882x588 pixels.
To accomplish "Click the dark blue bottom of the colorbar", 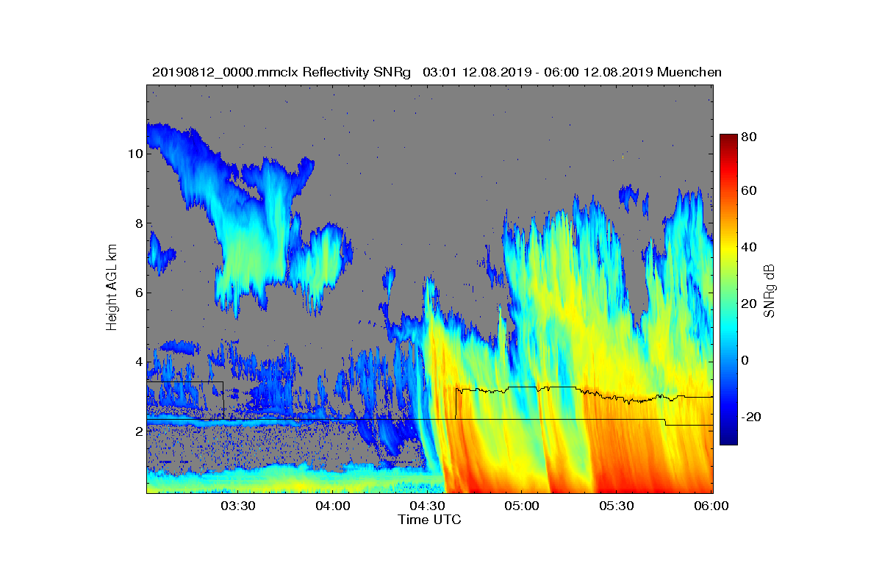I will [728, 439].
